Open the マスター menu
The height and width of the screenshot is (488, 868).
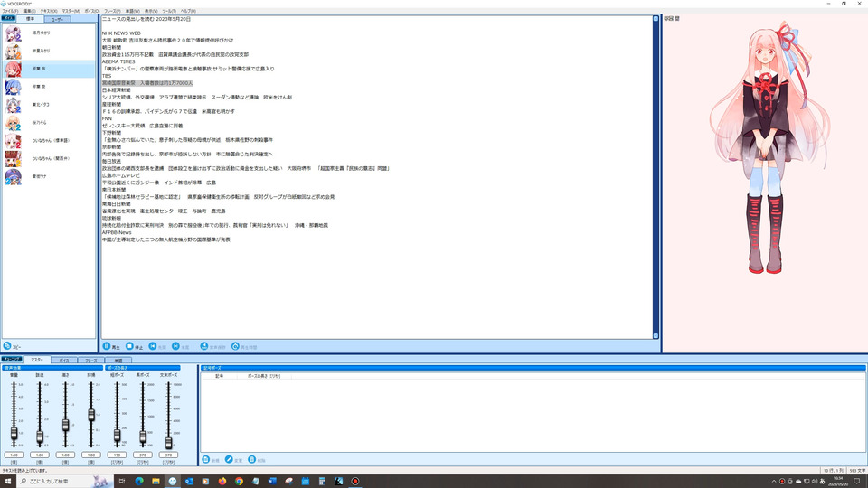pos(71,11)
